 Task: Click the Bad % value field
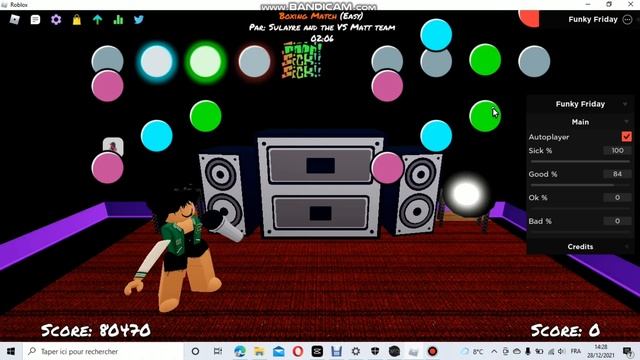(617, 221)
